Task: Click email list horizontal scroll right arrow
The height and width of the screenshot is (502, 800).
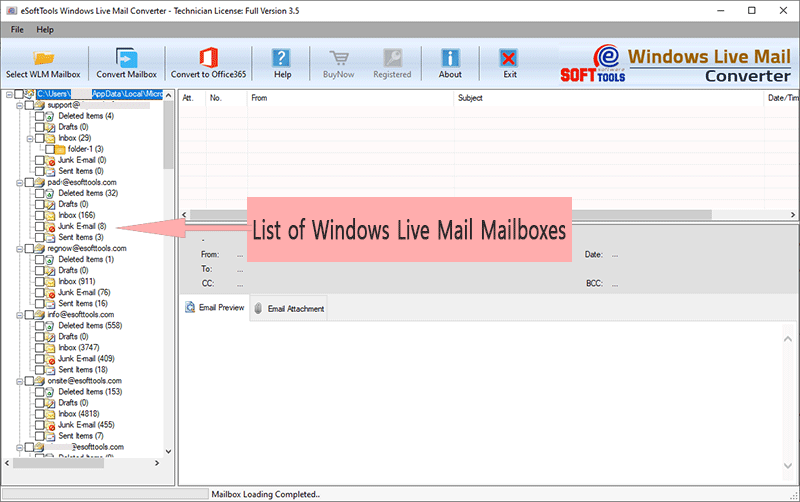Action: click(x=793, y=215)
